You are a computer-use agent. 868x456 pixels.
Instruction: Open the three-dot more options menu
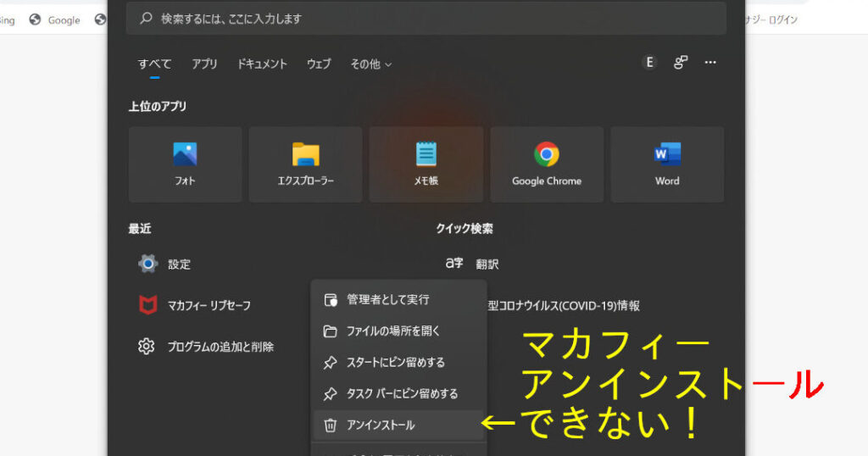pos(710,63)
